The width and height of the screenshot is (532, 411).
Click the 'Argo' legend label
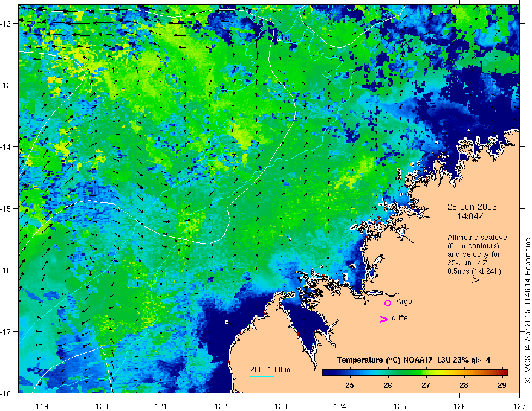[404, 302]
